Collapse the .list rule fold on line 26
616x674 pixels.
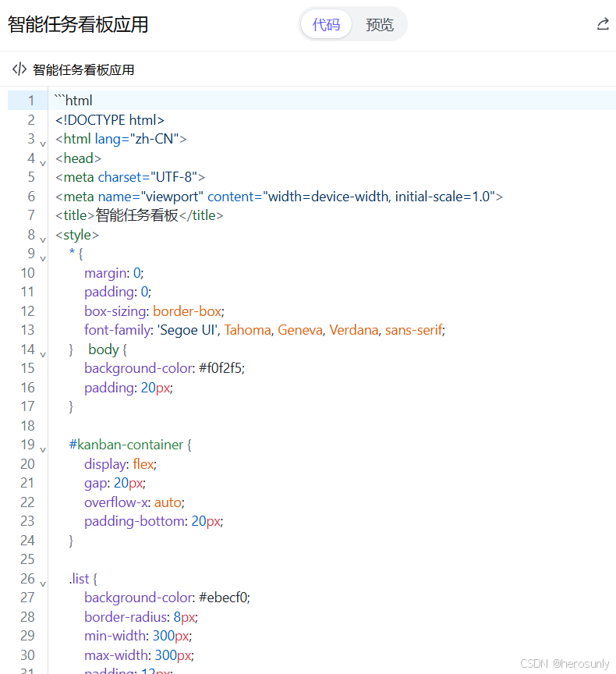pos(43,584)
